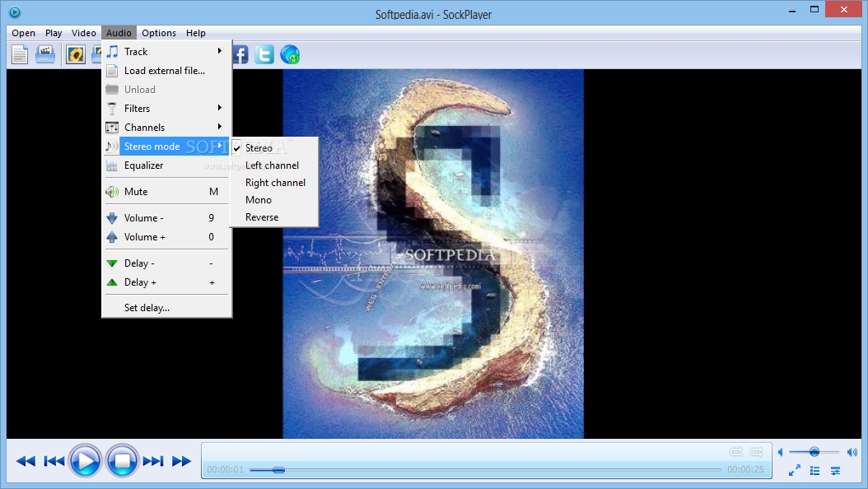The width and height of the screenshot is (868, 489).
Task: Open the Twitter share icon
Action: [x=264, y=55]
